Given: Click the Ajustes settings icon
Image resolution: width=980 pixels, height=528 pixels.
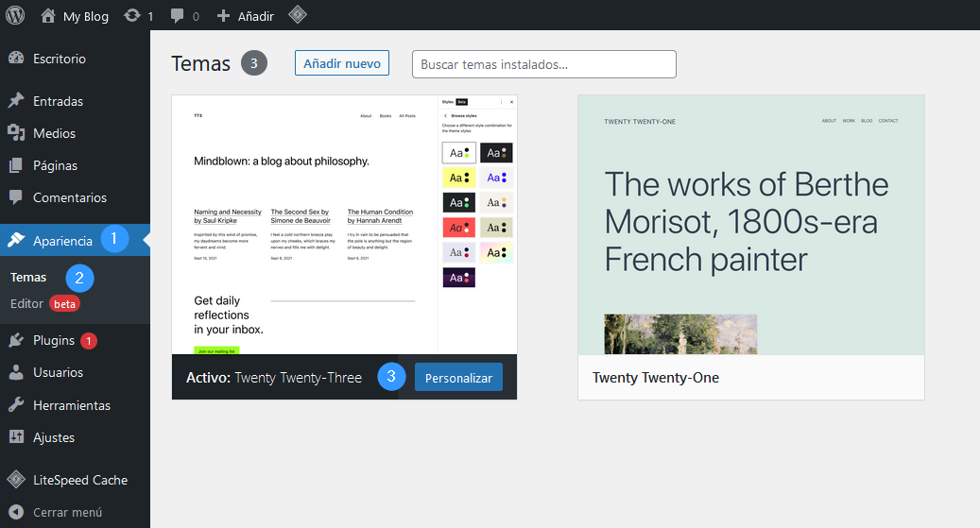Looking at the screenshot, I should click(x=16, y=436).
